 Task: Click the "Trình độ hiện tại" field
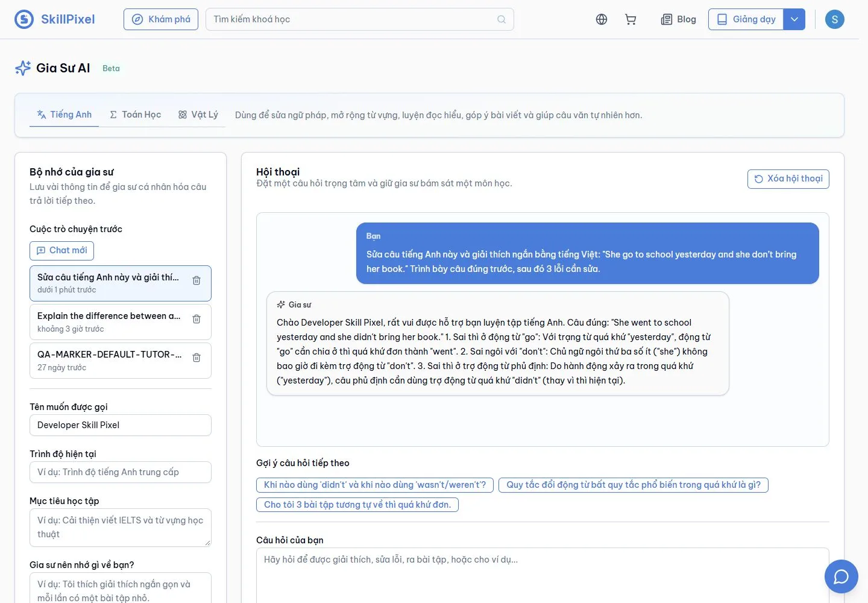121,472
